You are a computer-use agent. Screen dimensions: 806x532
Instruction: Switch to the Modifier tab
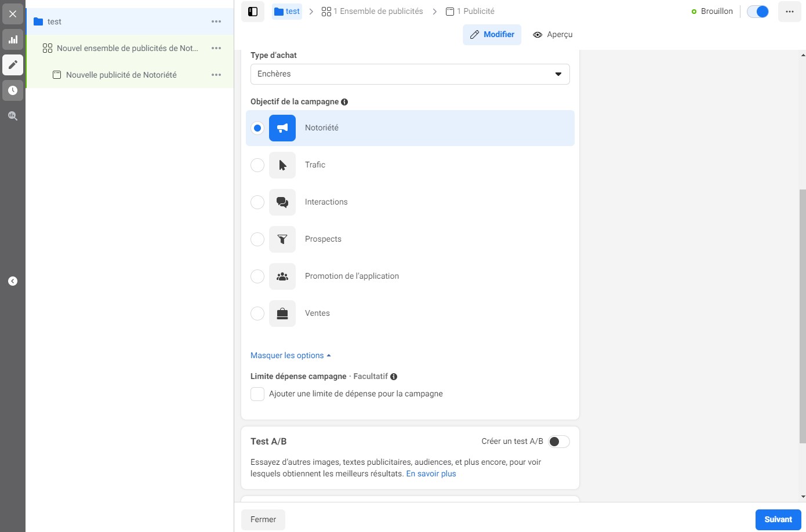click(492, 35)
